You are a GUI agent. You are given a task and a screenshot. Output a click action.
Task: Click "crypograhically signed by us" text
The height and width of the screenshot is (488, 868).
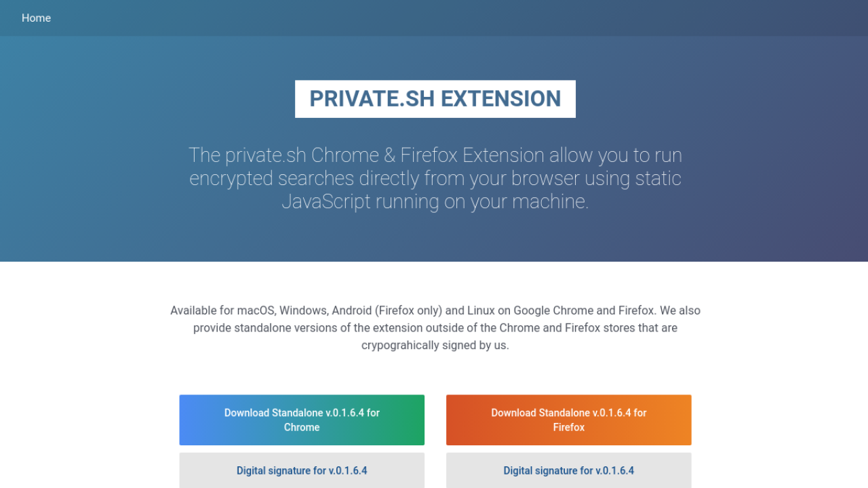point(434,345)
